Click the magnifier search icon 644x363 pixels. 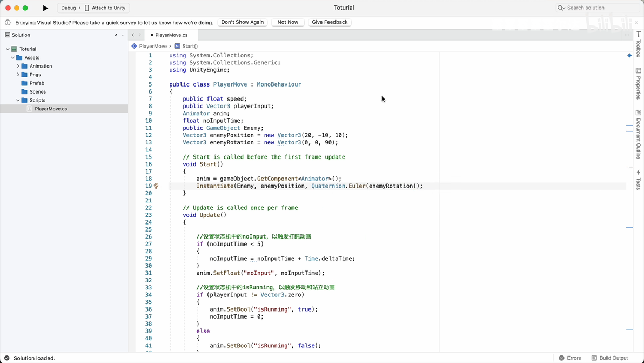coord(561,8)
